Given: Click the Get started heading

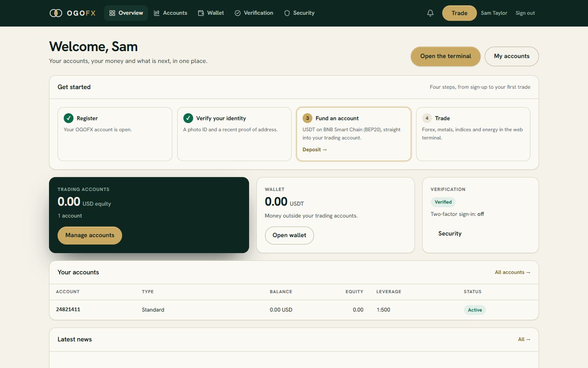Looking at the screenshot, I should click(74, 87).
